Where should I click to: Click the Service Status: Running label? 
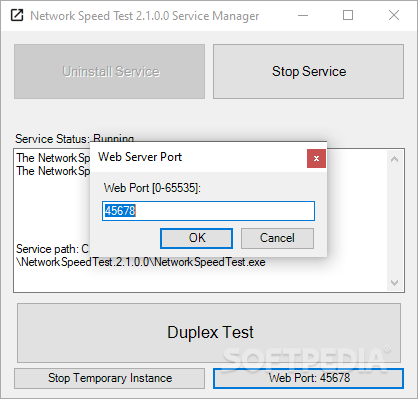tap(74, 139)
